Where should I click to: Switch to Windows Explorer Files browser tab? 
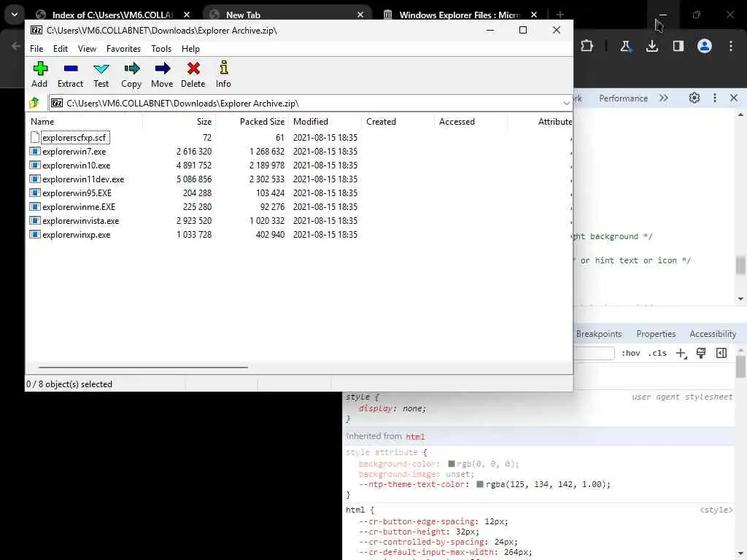(x=460, y=15)
